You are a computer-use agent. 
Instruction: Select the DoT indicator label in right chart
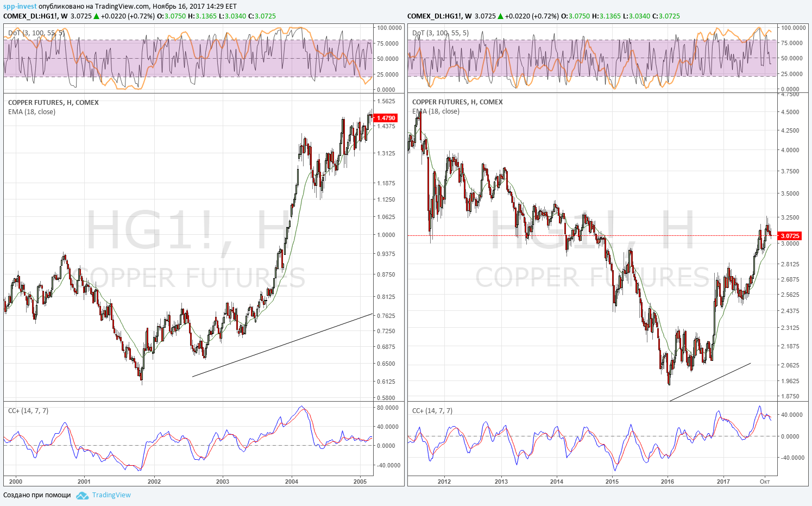pos(440,33)
